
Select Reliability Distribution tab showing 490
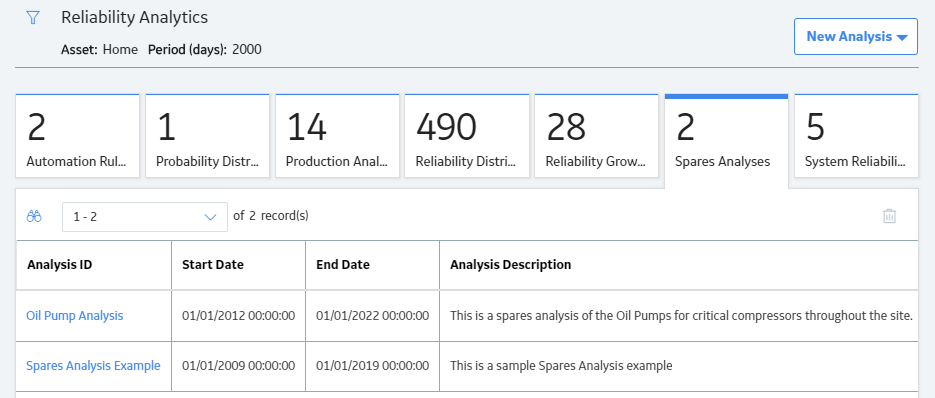tap(467, 136)
